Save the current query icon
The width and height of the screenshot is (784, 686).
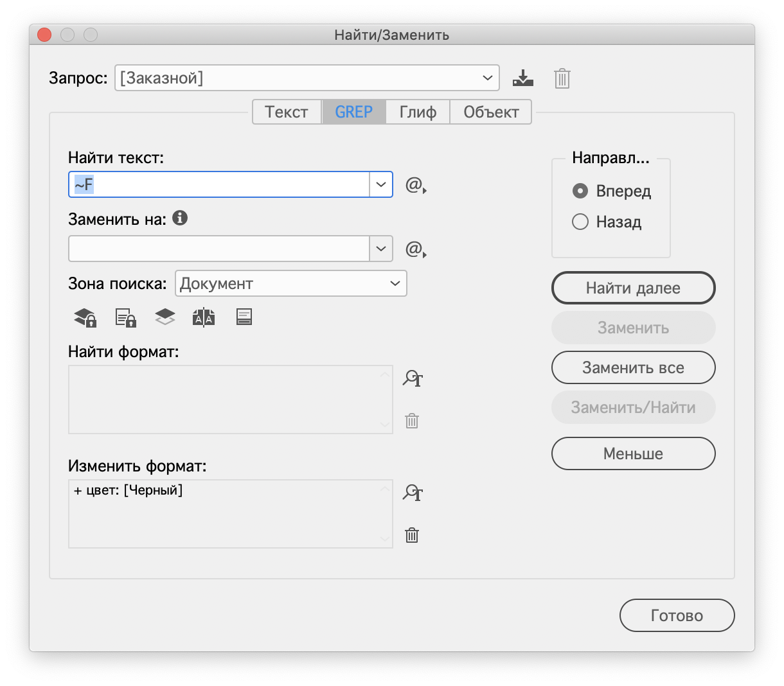pos(523,78)
